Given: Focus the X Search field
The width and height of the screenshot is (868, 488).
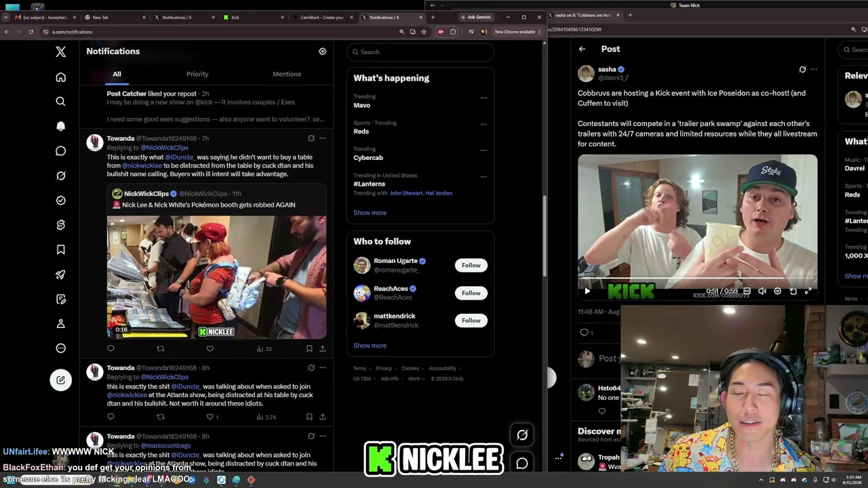Looking at the screenshot, I should pos(420,52).
